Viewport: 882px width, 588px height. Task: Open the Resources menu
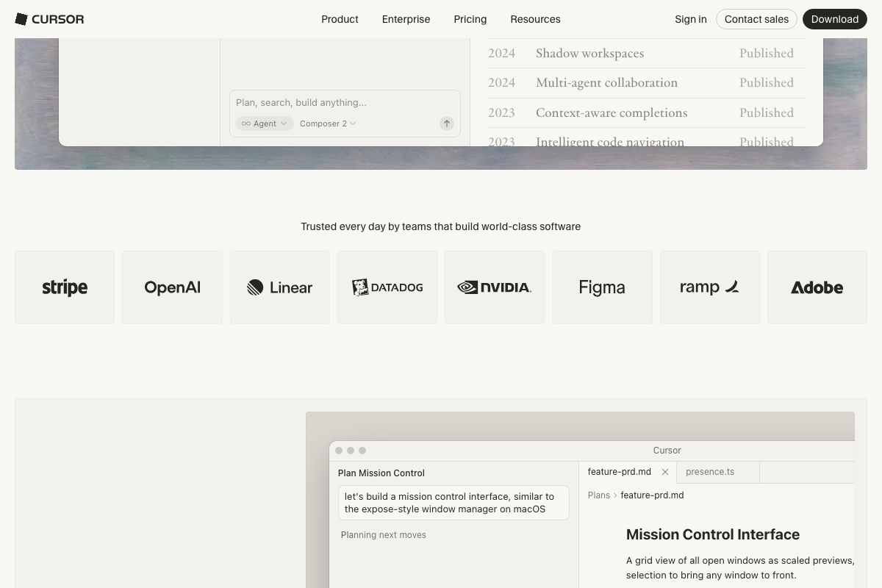click(x=535, y=19)
